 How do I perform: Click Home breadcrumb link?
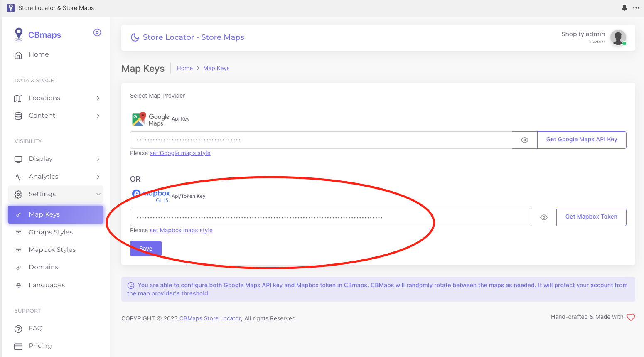click(185, 68)
